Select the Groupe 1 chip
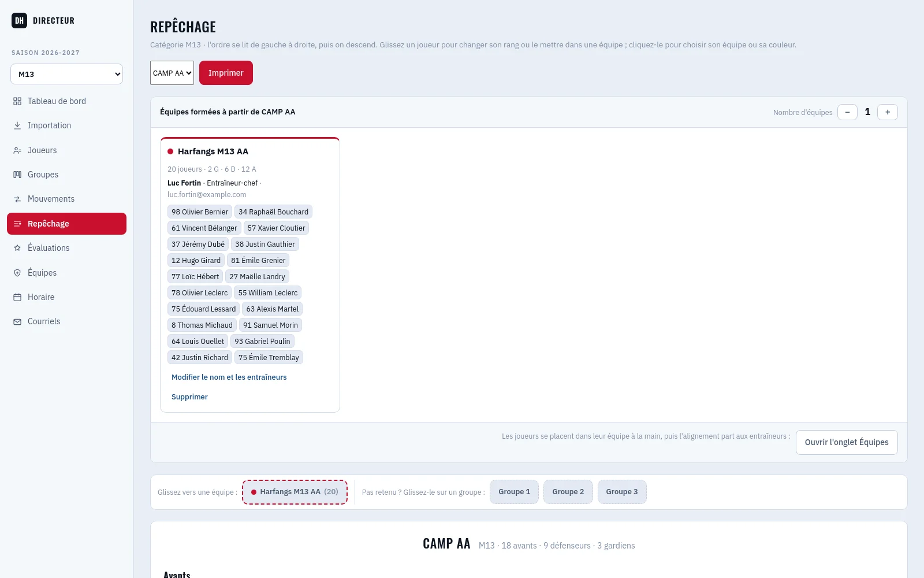Screen dimensions: 924x578 click(514, 492)
